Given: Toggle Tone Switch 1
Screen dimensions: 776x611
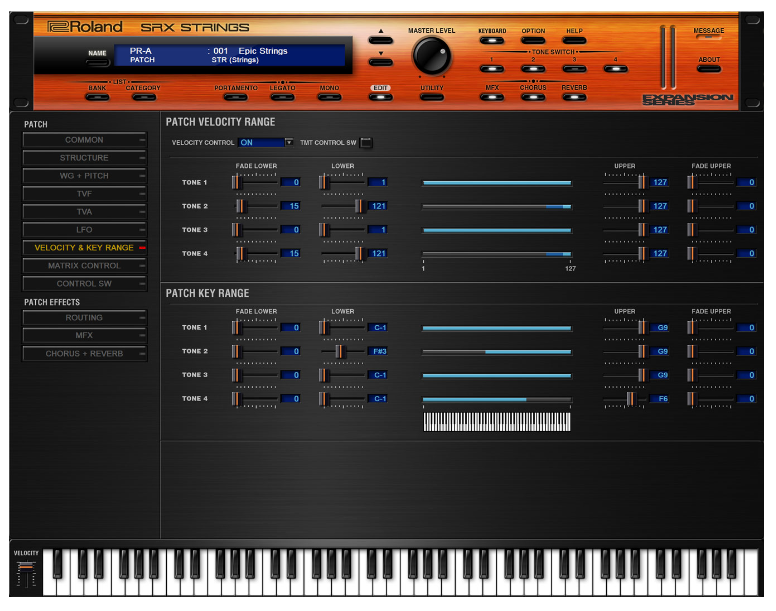Looking at the screenshot, I should click(491, 69).
